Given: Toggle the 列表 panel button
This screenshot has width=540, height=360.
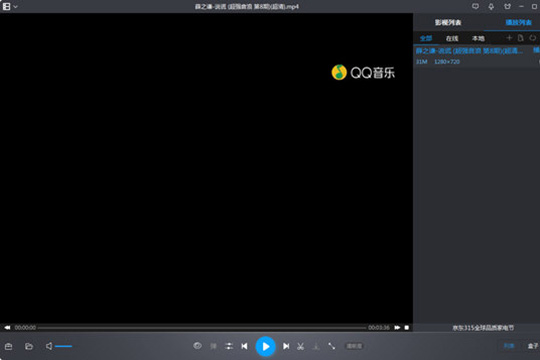Looking at the screenshot, I should click(x=509, y=346).
